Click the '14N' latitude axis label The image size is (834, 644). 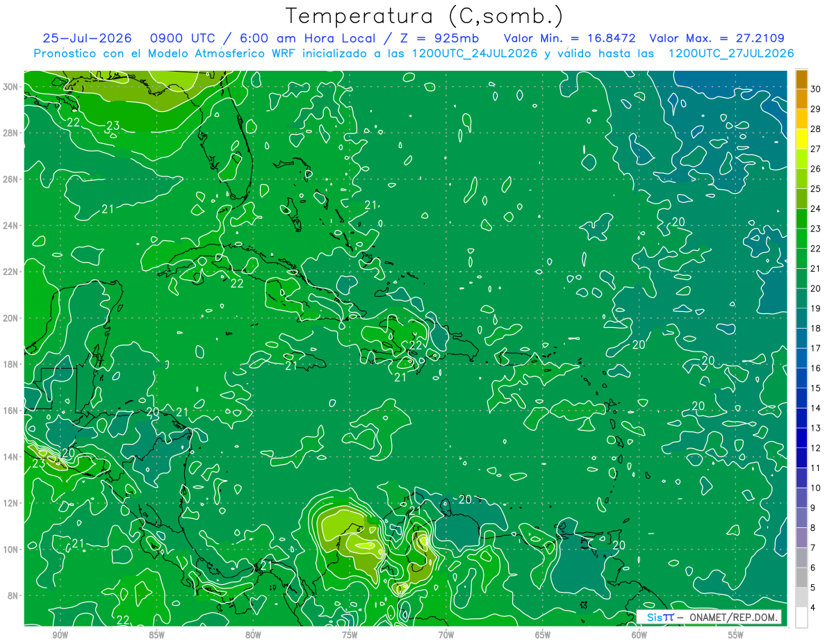pyautogui.click(x=10, y=457)
